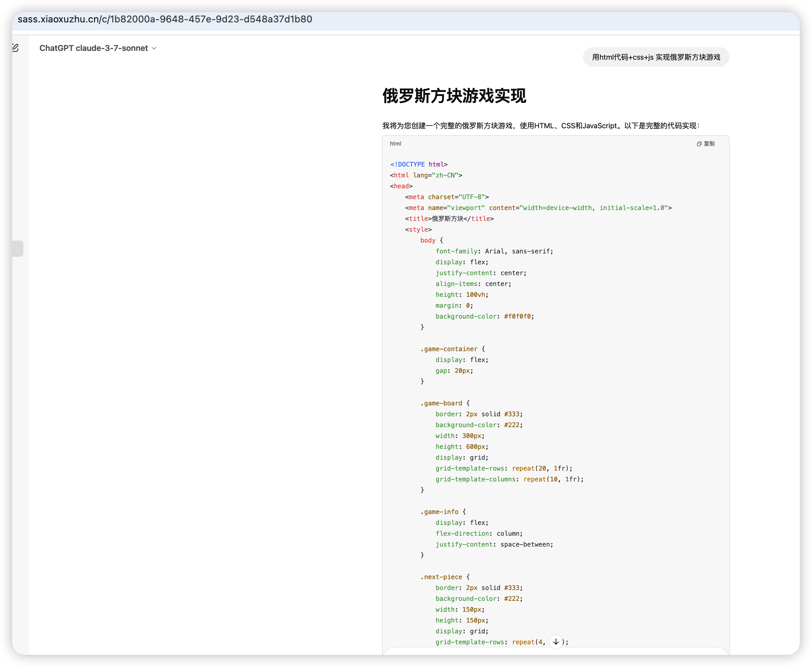Click the .next-piece selector in code

click(442, 577)
